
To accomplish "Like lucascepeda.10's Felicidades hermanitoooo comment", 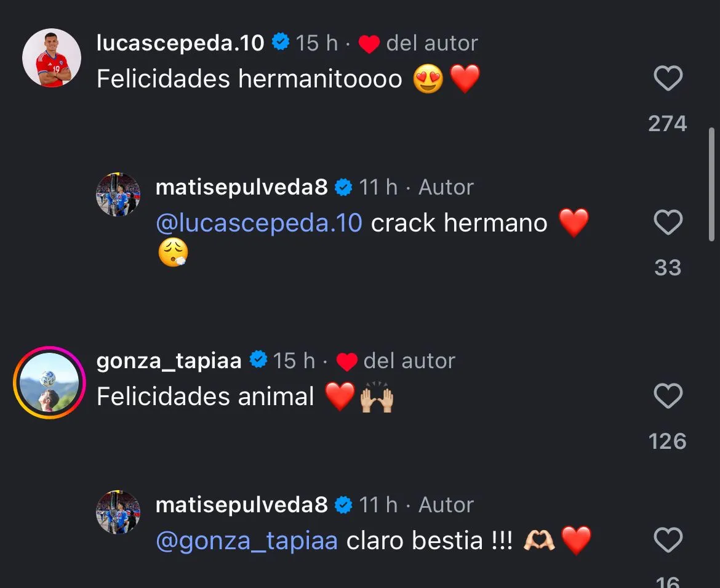I will (668, 79).
